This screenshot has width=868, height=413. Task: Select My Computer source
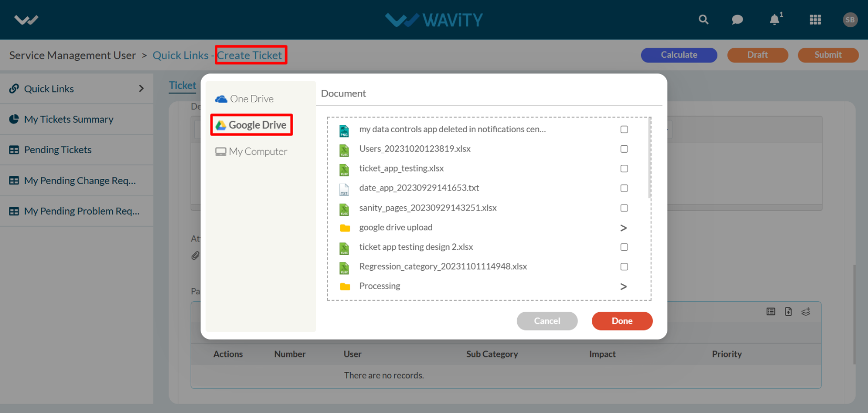tap(251, 152)
